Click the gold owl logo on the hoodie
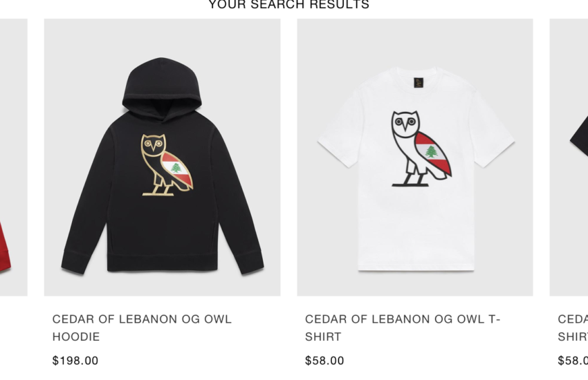Image resolution: width=588 pixels, height=380 pixels. pos(167,164)
